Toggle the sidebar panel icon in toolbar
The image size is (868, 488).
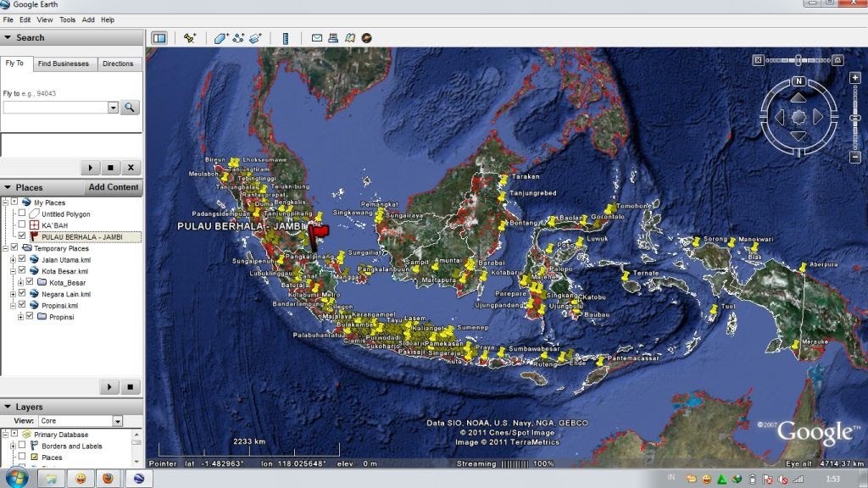coord(159,38)
